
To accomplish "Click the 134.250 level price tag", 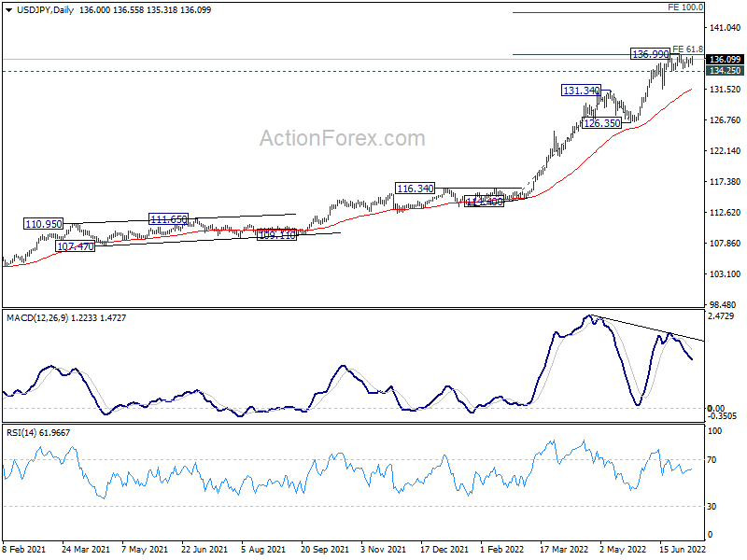I will coord(725,71).
